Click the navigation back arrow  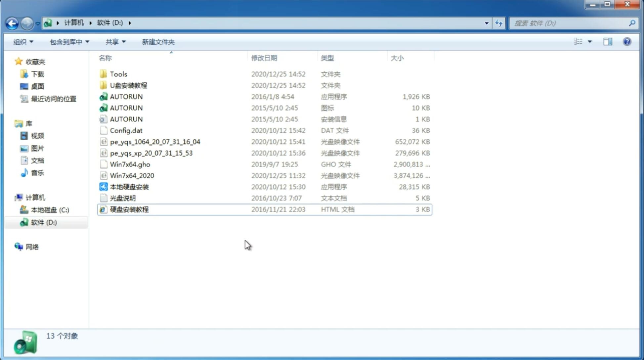[x=12, y=22]
